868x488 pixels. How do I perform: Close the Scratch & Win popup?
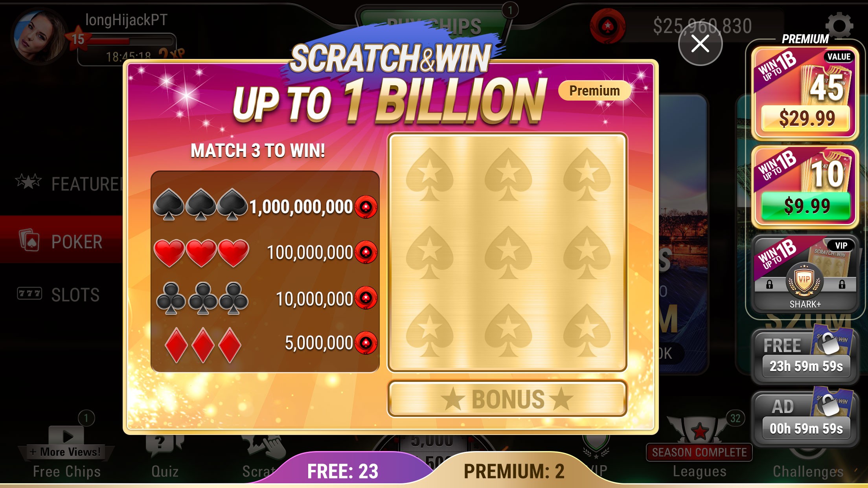(700, 44)
